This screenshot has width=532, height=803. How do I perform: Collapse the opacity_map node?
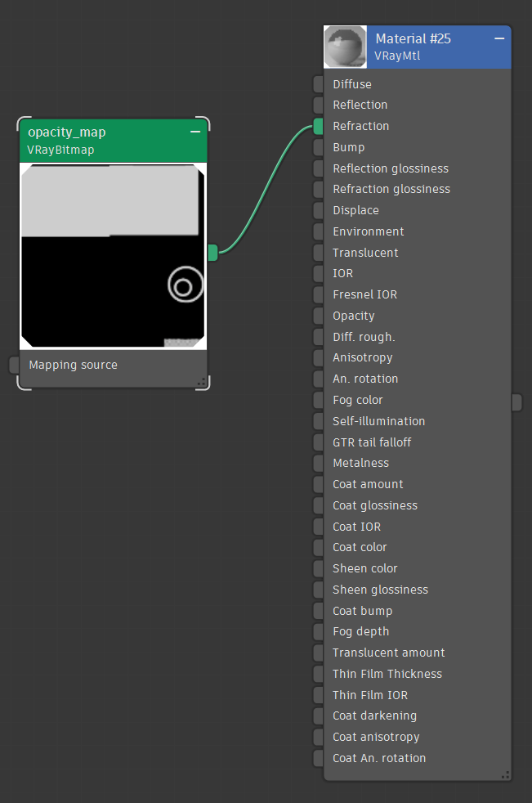[x=195, y=132]
